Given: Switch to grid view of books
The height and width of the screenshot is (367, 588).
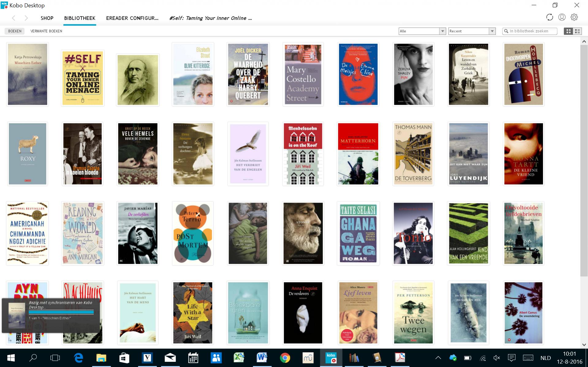Looking at the screenshot, I should click(568, 31).
